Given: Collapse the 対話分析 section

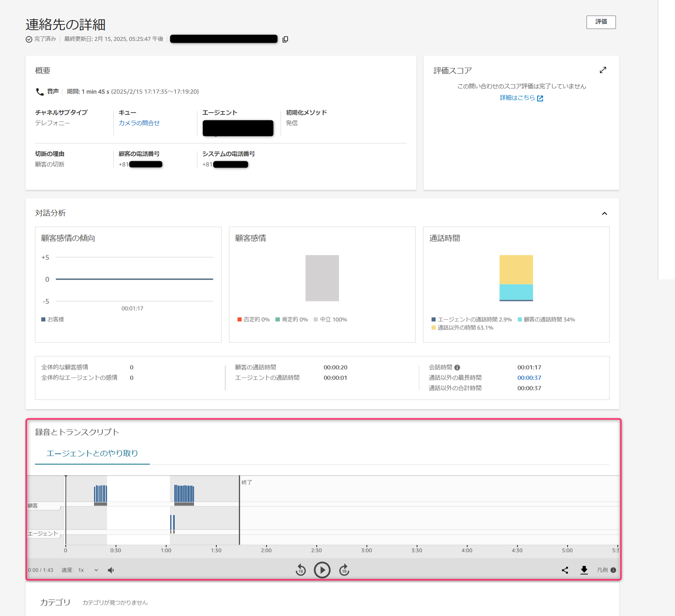Looking at the screenshot, I should (x=604, y=214).
